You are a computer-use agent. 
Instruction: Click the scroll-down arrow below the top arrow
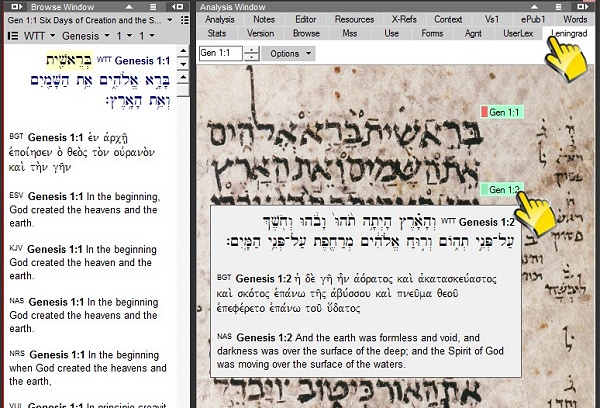click(x=183, y=64)
